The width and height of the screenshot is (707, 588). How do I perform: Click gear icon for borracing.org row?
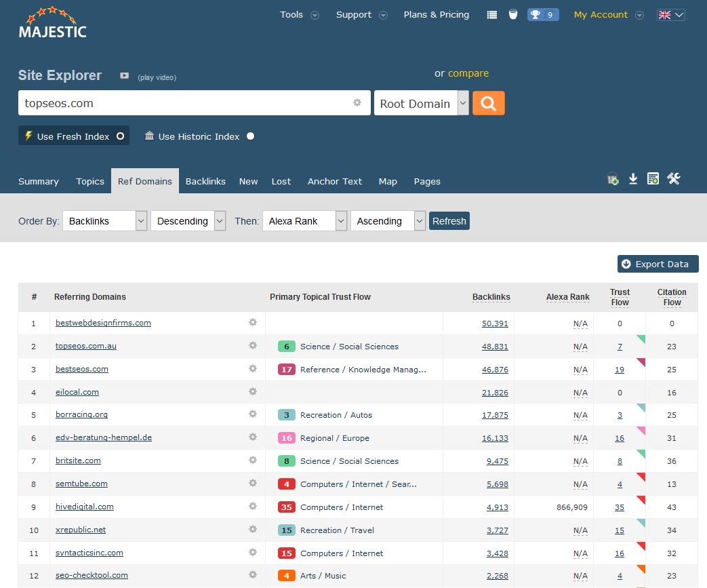point(253,414)
